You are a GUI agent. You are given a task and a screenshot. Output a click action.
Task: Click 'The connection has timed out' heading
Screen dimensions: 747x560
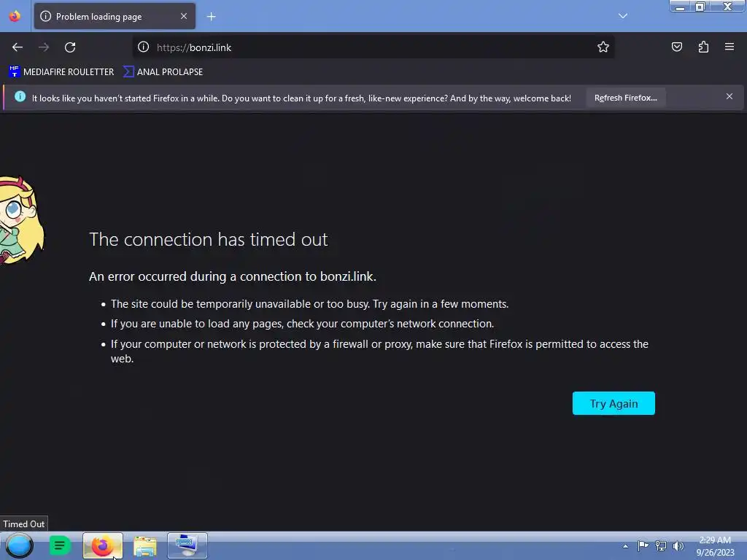pos(208,239)
